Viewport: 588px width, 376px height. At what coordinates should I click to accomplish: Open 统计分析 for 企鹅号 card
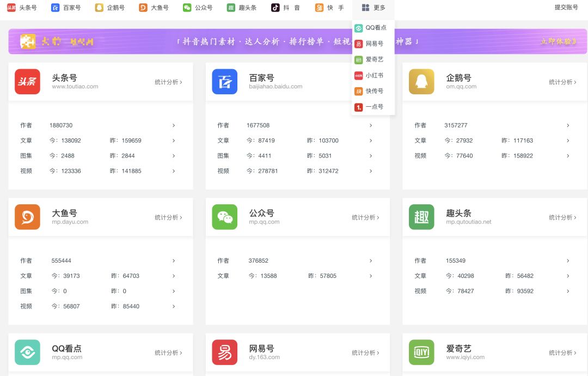[x=563, y=82]
